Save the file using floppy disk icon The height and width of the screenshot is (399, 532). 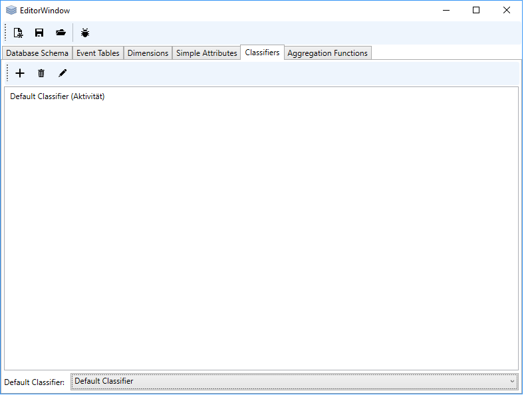pos(39,33)
